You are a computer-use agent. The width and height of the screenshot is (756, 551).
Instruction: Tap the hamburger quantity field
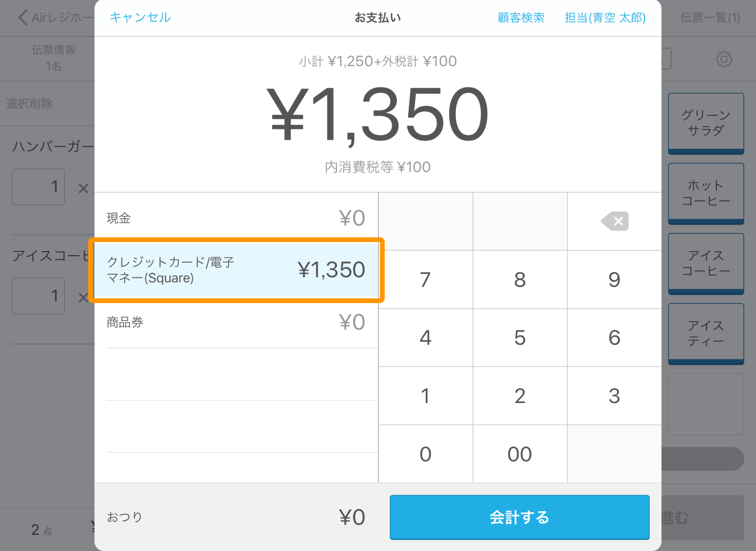click(38, 187)
